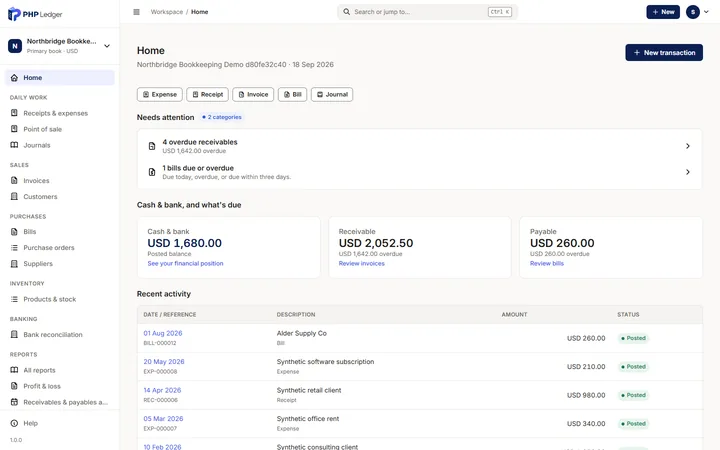Create a quick Bill

click(292, 94)
